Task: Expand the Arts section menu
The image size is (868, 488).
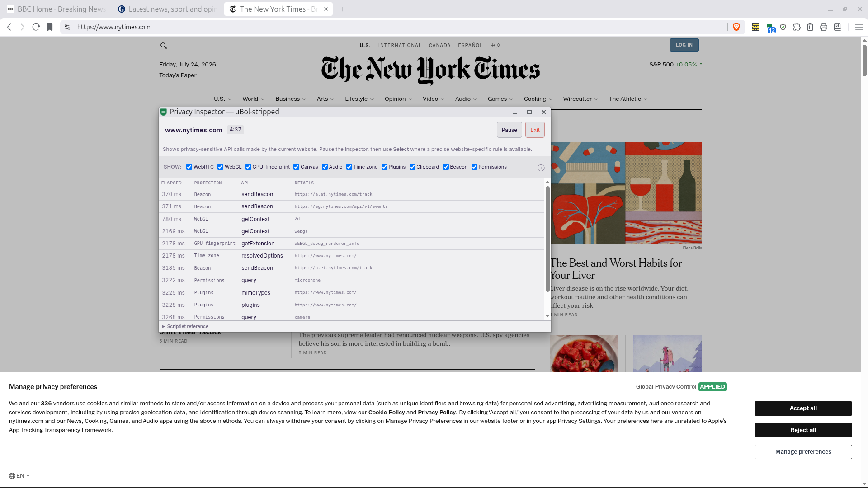Action: point(325,99)
